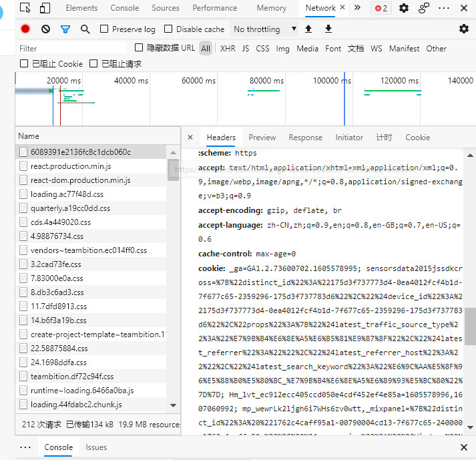Open the Preview tab in details pane
Screen dimensions: 476x460
pyautogui.click(x=262, y=138)
